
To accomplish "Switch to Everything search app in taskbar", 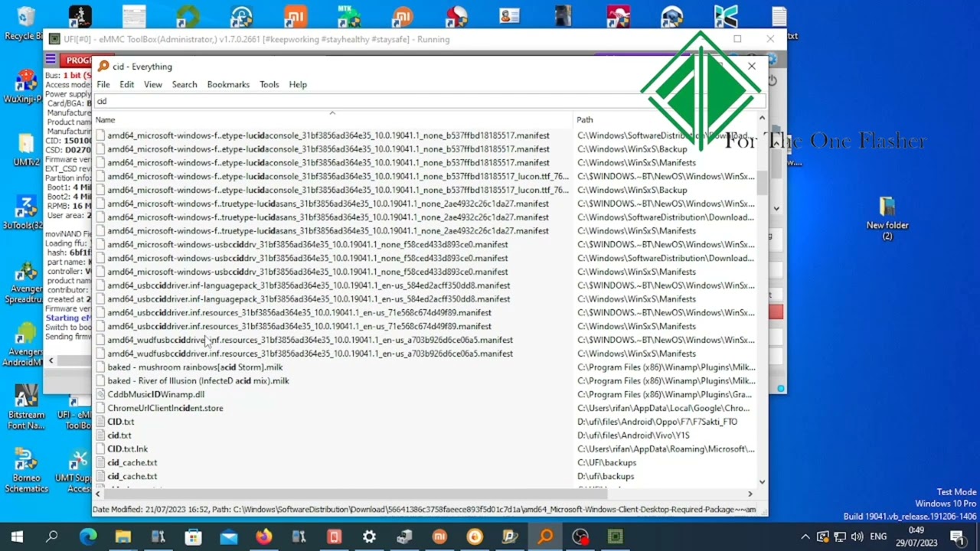I will [x=545, y=536].
